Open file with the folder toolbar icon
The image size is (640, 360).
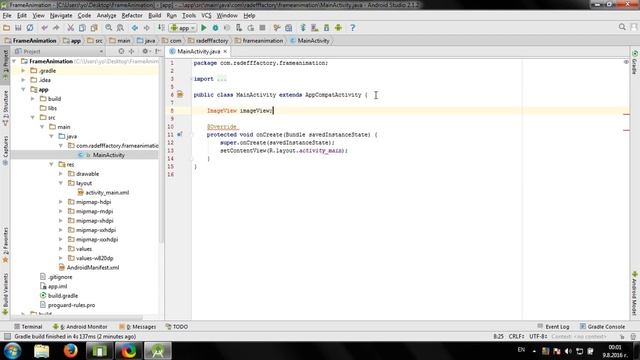click(x=7, y=28)
